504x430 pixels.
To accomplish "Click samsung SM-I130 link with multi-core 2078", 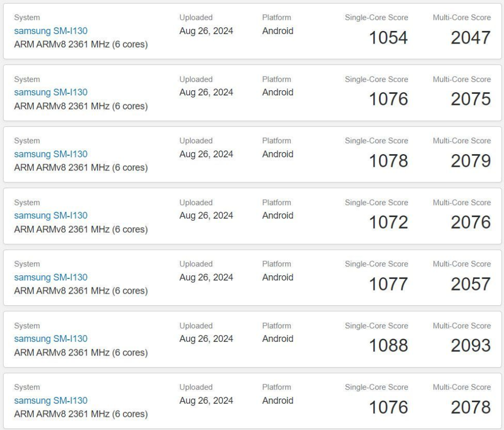I will tap(50, 401).
